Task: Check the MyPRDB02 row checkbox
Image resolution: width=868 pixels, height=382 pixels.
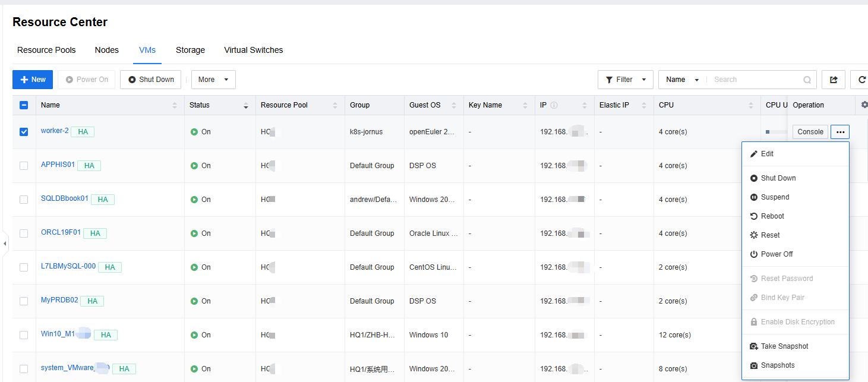Action: (24, 301)
